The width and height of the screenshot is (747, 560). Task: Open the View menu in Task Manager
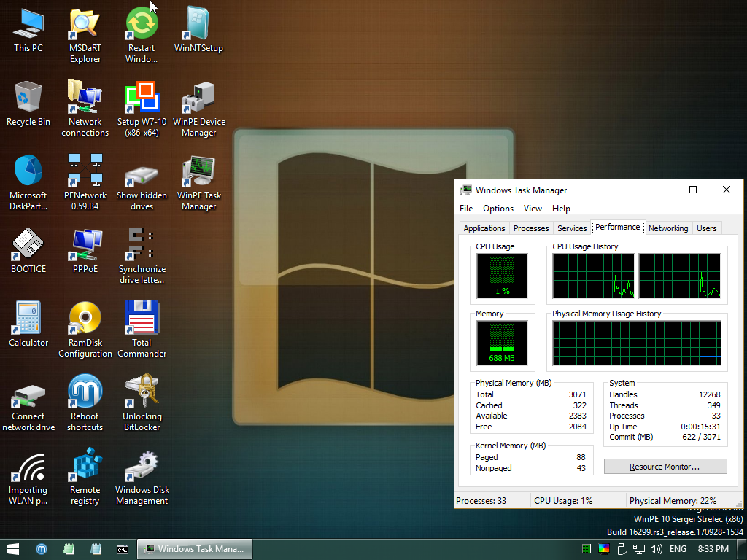point(533,209)
